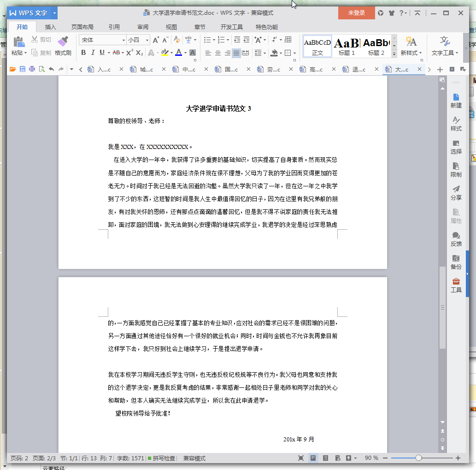This screenshot has height=470, width=476.
Task: Switch to full screen view in status bar
Action: 301,458
